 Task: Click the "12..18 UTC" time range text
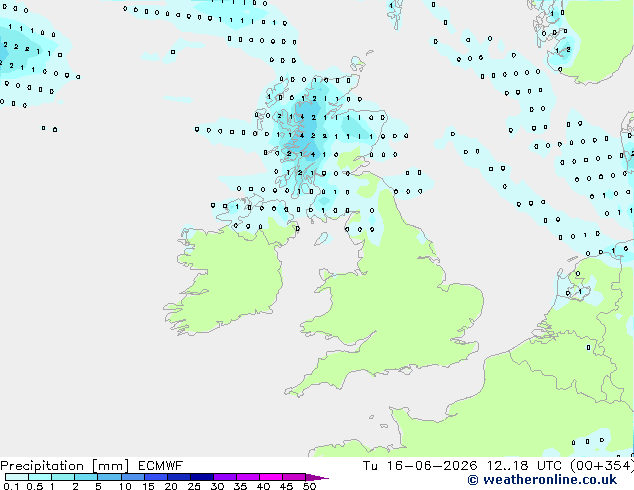pyautogui.click(x=524, y=466)
